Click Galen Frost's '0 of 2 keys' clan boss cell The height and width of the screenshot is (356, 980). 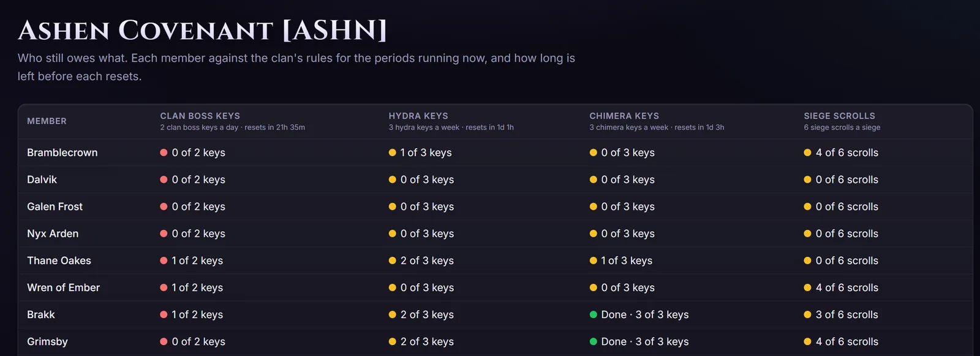click(192, 206)
